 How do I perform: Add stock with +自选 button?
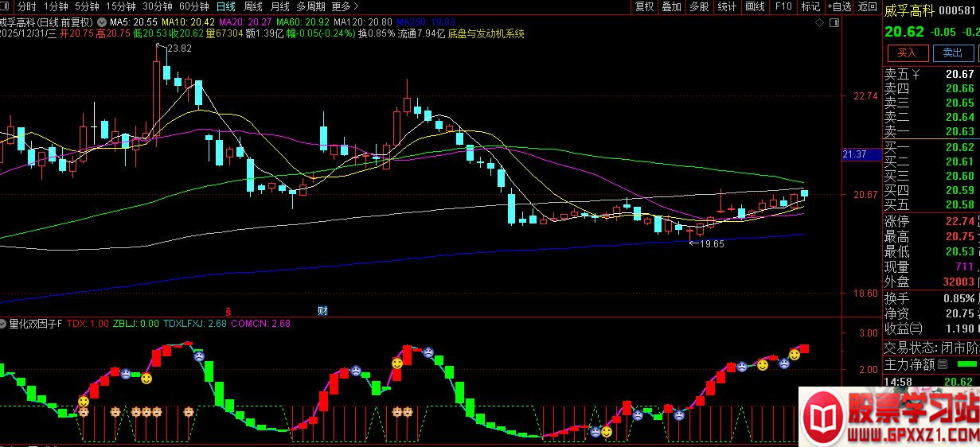click(x=838, y=6)
